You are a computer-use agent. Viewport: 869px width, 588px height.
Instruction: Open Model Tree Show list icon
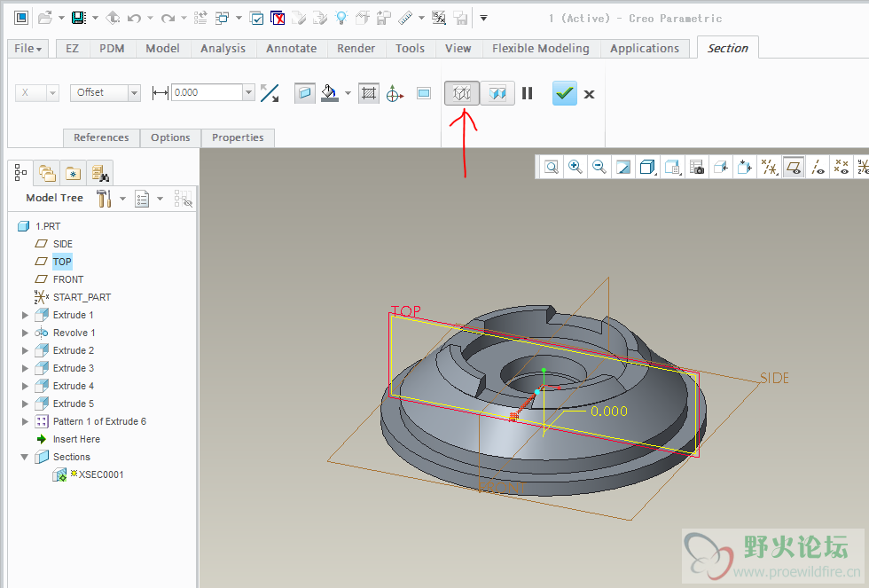point(142,199)
